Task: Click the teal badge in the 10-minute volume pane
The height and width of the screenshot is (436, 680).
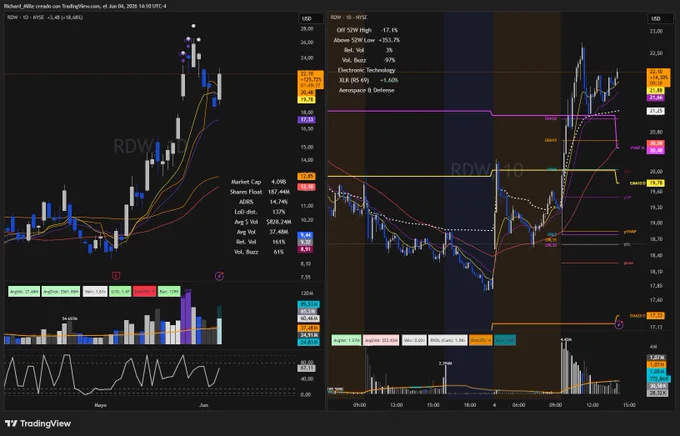Action: click(x=505, y=341)
